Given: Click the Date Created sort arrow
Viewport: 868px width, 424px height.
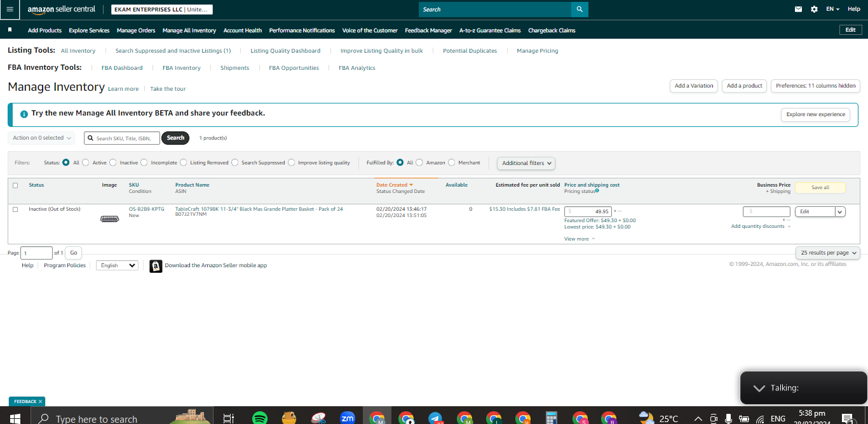Looking at the screenshot, I should [x=411, y=185].
